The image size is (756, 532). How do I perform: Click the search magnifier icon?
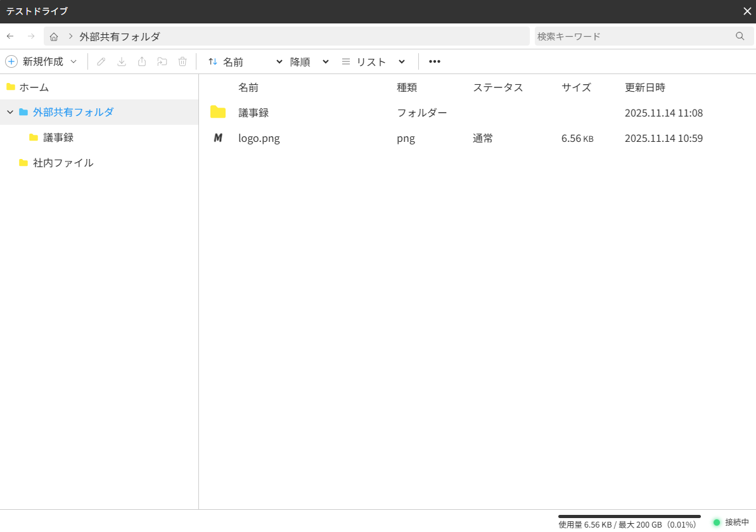[x=740, y=36]
